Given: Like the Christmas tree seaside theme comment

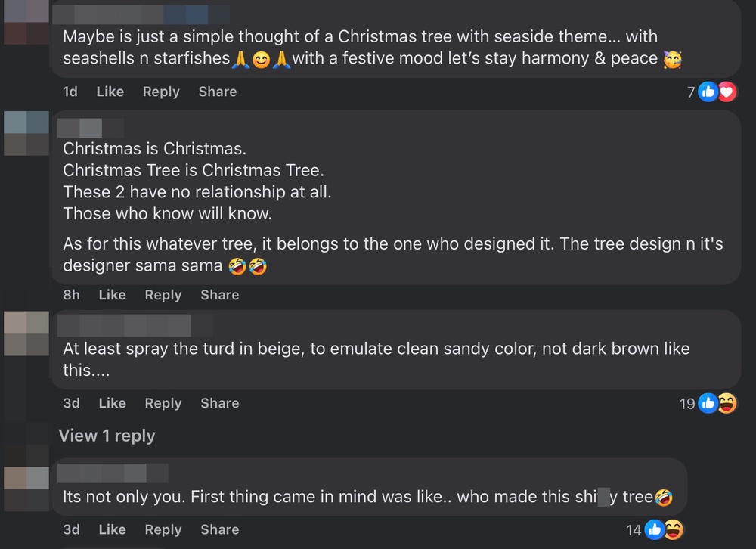Looking at the screenshot, I should tap(110, 91).
